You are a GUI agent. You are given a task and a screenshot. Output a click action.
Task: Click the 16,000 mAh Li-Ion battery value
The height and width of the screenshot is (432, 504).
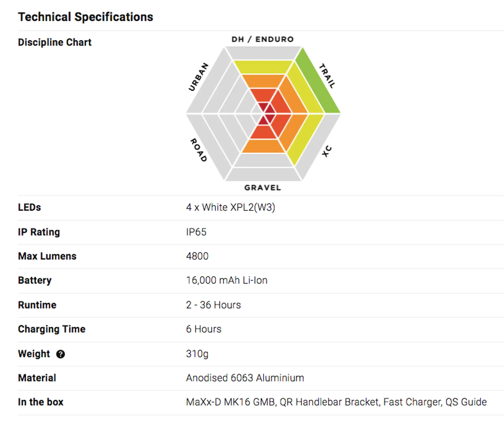(x=227, y=280)
